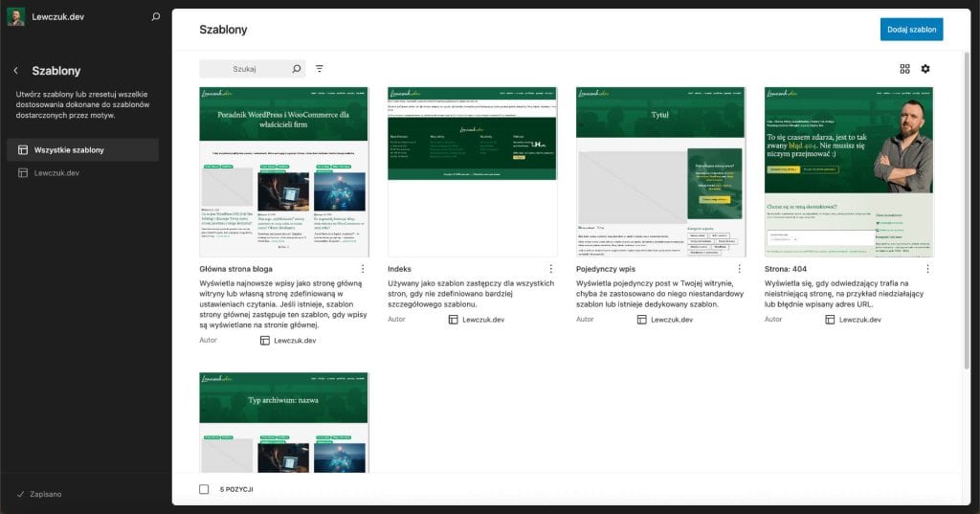Click the 5 POZYCJI count label

236,490
